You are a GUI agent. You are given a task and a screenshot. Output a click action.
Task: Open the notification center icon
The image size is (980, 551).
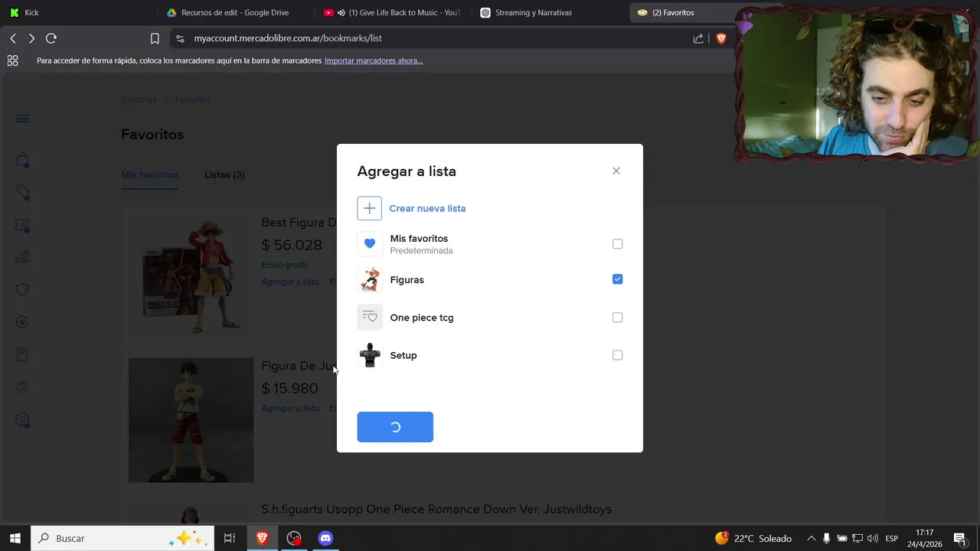959,538
